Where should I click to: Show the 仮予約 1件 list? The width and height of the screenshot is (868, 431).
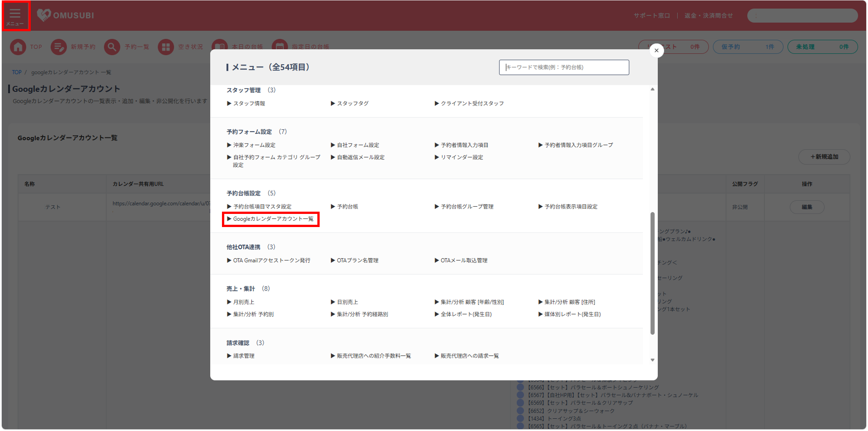(x=748, y=47)
